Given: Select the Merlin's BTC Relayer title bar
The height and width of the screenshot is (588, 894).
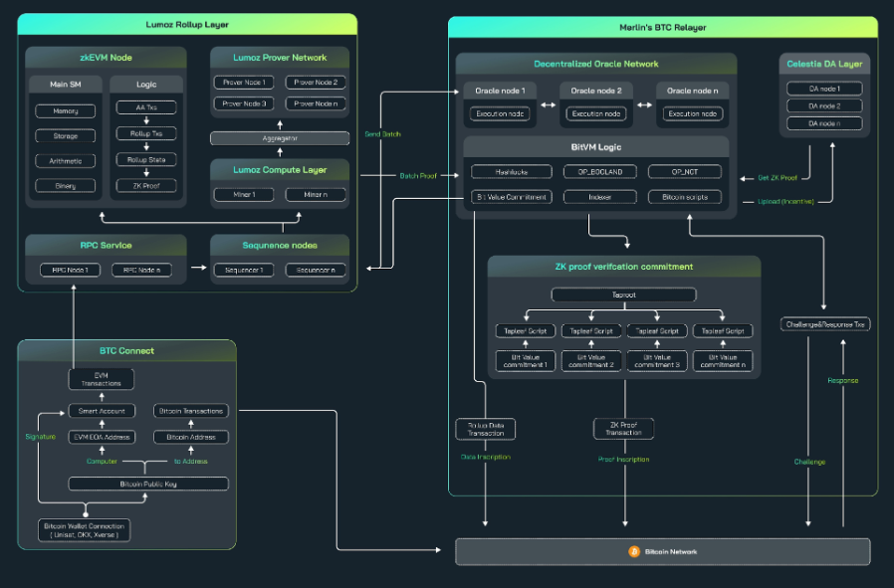Looking at the screenshot, I should point(662,27).
